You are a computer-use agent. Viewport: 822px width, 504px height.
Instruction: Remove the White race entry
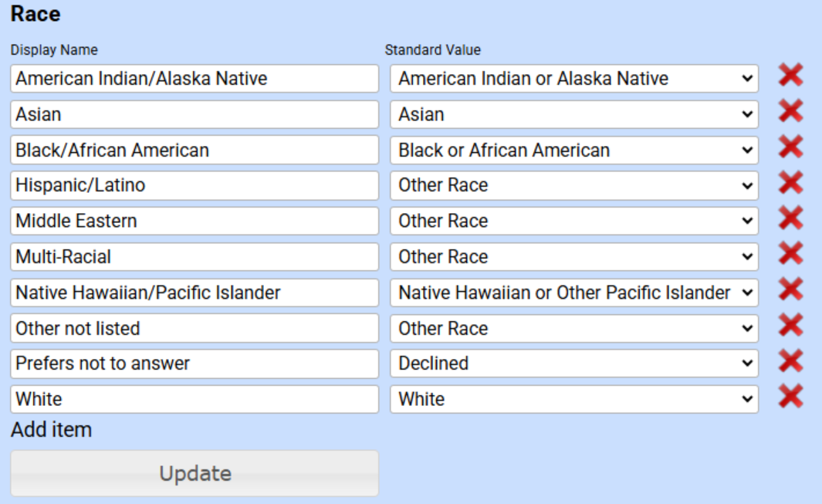coord(790,397)
